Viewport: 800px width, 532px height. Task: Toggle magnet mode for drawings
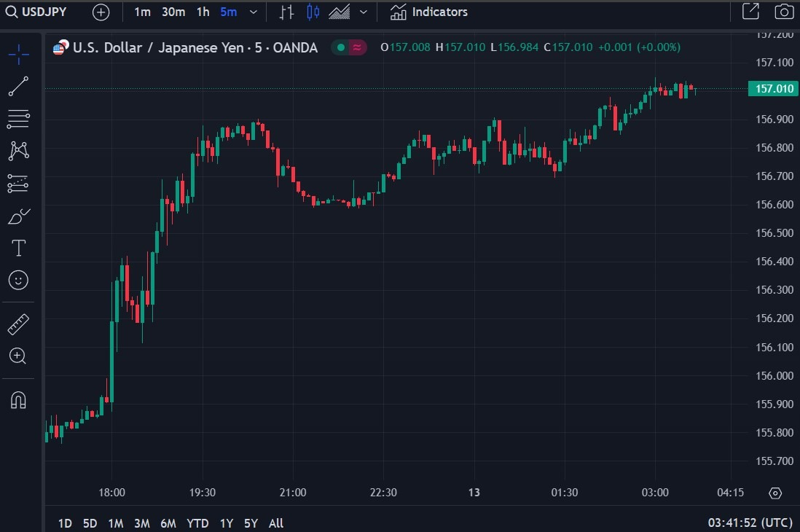pos(18,400)
